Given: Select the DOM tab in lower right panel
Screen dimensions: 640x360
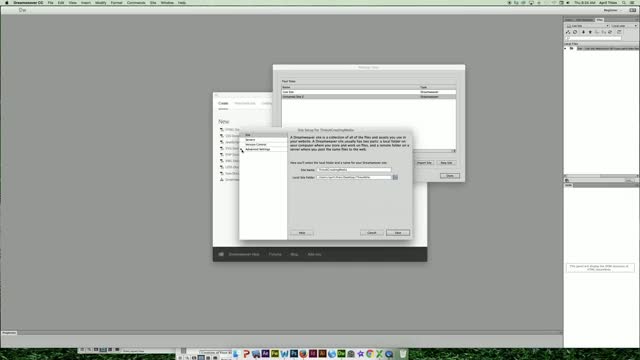Looking at the screenshot, I should coord(569,185).
